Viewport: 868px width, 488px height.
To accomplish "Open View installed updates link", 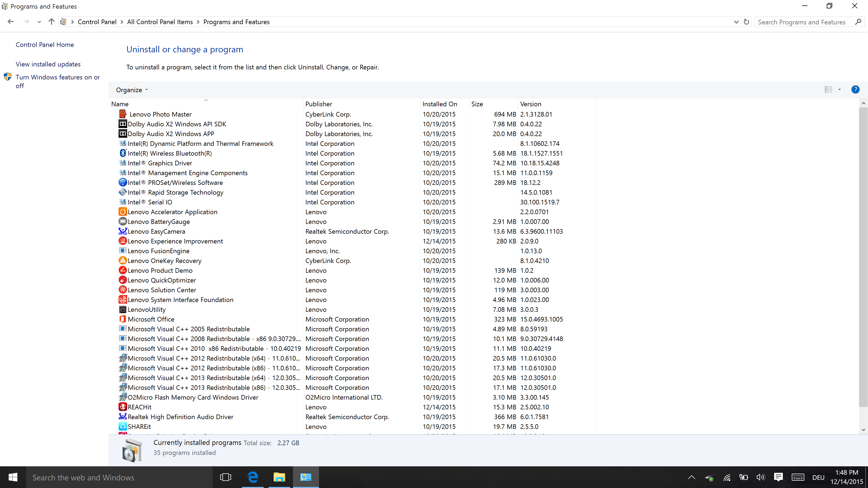I will (48, 64).
